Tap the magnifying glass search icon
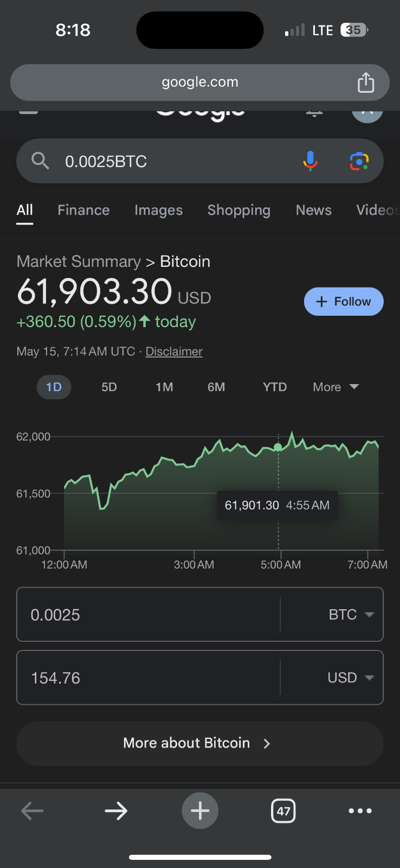 tap(40, 161)
